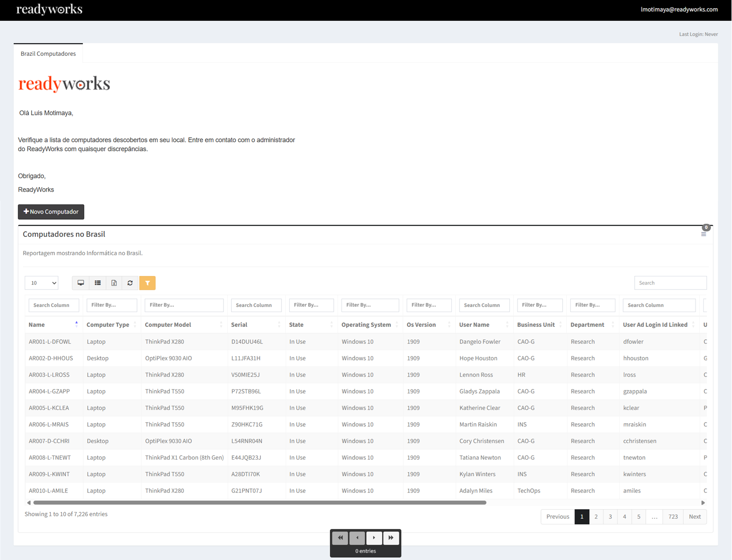This screenshot has width=732, height=560.
Task: Click the readyworks logo in top bar
Action: 50,9
